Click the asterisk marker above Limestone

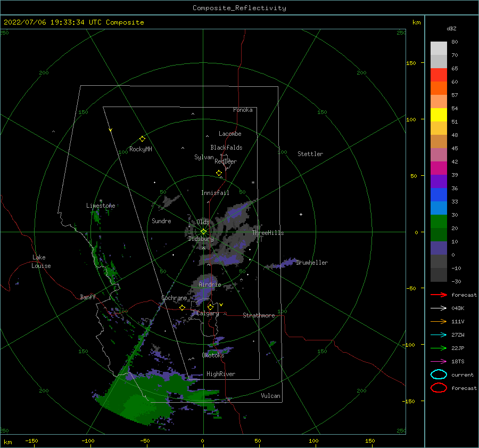click(x=101, y=201)
